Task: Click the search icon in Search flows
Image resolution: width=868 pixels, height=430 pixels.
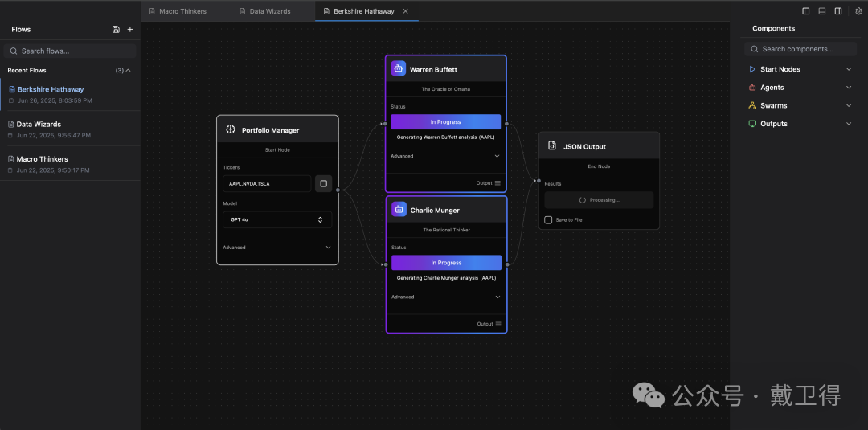Action: 14,51
